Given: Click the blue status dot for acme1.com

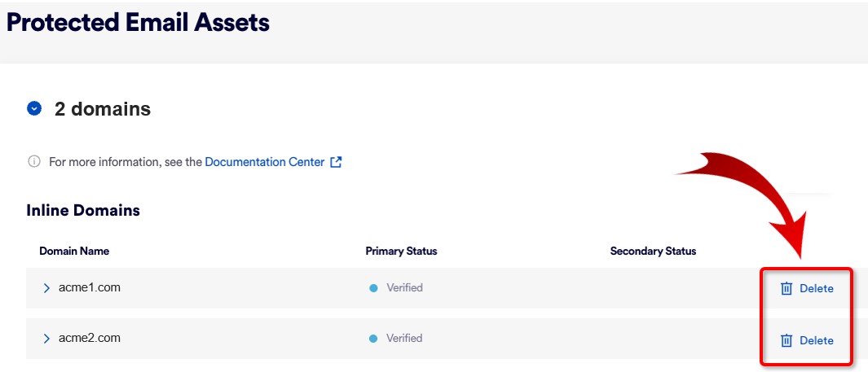Looking at the screenshot, I should pos(373,288).
